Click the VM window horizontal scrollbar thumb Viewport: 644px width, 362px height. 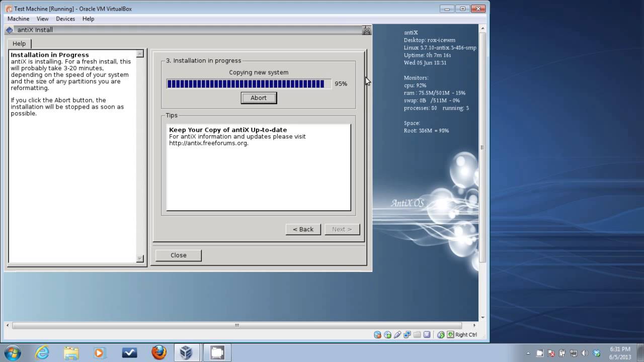coord(237,325)
